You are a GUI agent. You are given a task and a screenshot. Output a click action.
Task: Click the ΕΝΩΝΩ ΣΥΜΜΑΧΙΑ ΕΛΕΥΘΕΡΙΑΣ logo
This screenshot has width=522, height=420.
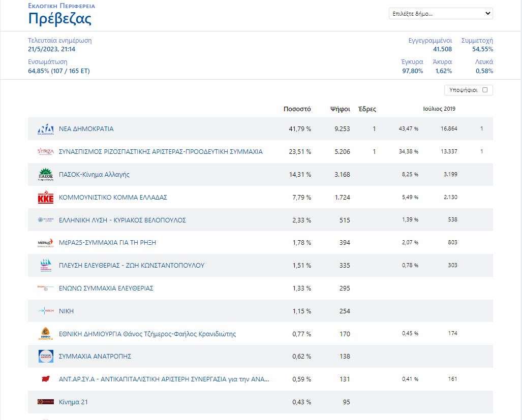tap(46, 288)
